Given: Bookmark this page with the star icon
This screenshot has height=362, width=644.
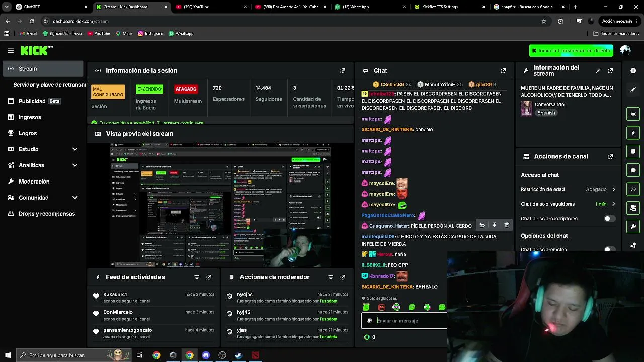Looking at the screenshot, I should click(544, 21).
